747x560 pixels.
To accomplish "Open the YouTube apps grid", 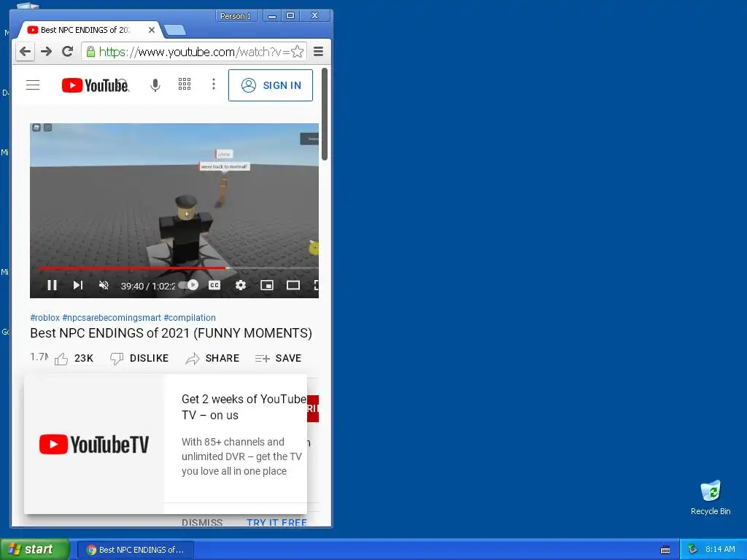I will tap(185, 85).
